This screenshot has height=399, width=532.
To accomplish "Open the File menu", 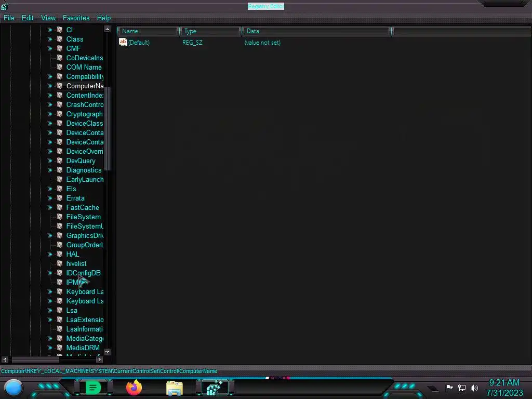I will point(9,18).
